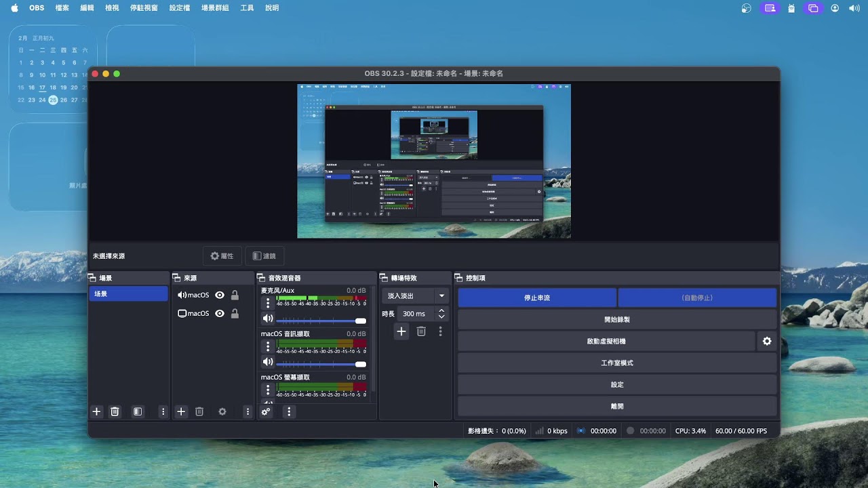Open the 淡入淡出 transition dropdown
868x488 pixels.
pyautogui.click(x=416, y=296)
